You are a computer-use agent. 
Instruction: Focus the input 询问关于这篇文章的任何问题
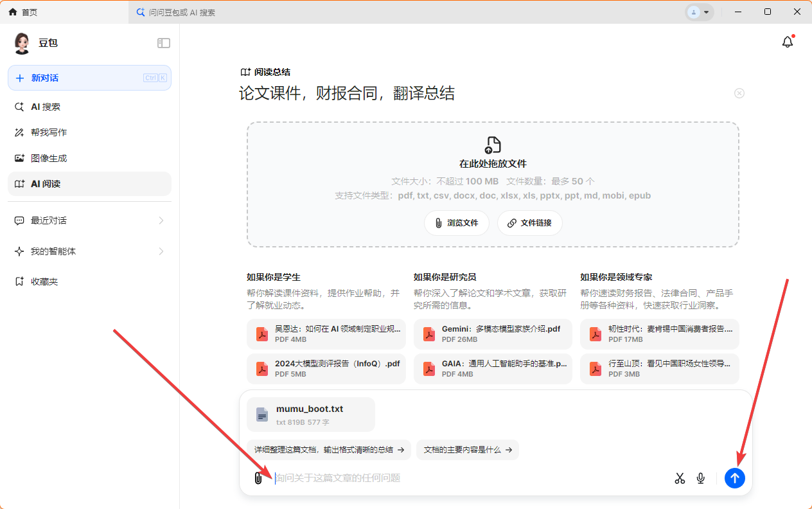469,478
